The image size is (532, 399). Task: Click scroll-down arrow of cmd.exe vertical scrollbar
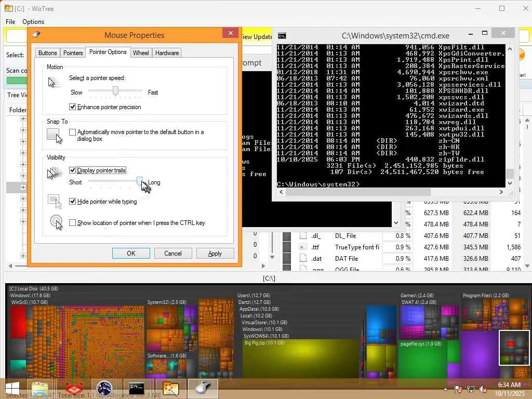coord(509,183)
